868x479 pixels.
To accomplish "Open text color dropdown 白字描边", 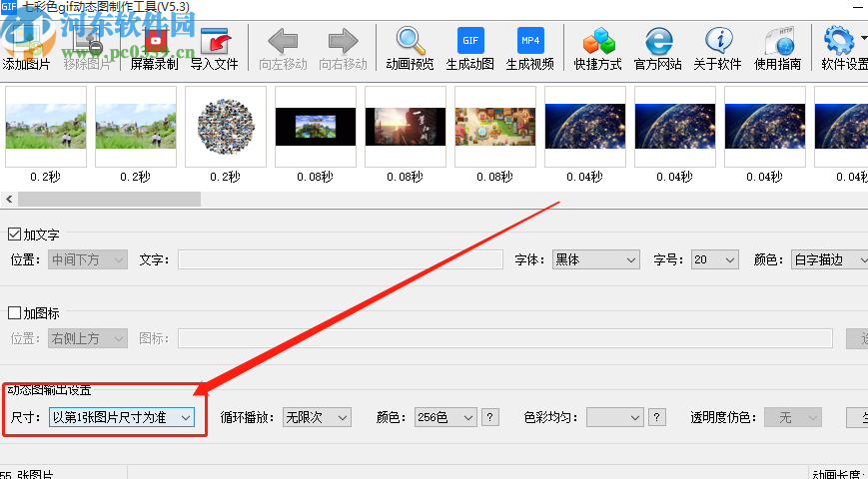I will (x=829, y=260).
